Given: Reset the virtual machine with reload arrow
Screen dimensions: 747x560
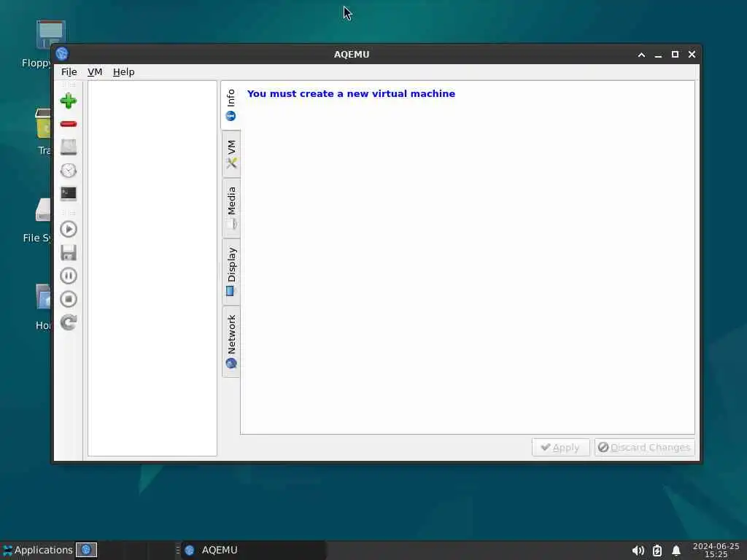Looking at the screenshot, I should coord(68,322).
